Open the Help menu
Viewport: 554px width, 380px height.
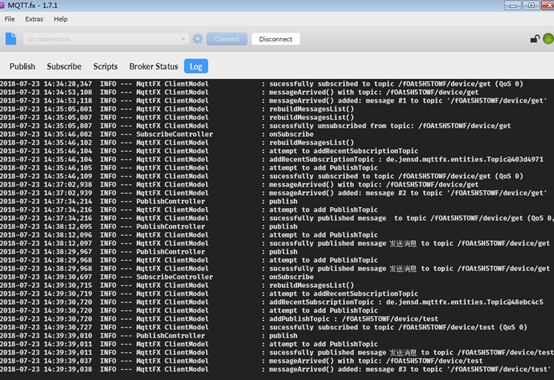[60, 19]
